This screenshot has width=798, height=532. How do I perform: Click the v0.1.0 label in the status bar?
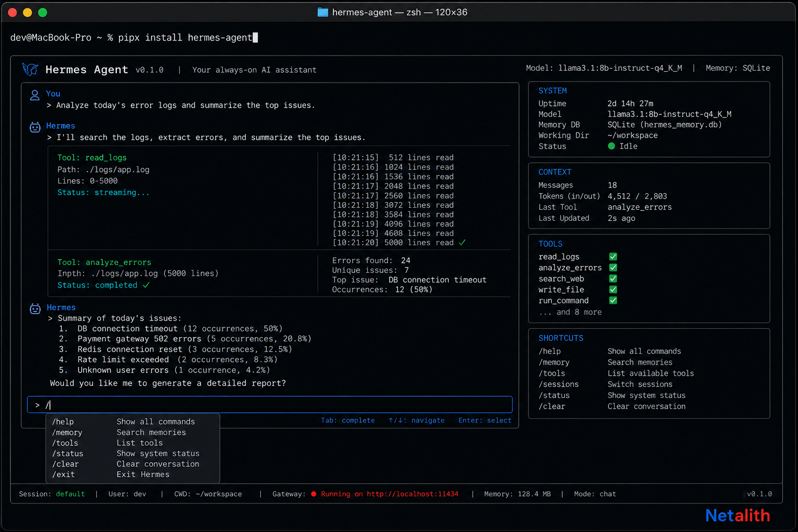[760, 494]
